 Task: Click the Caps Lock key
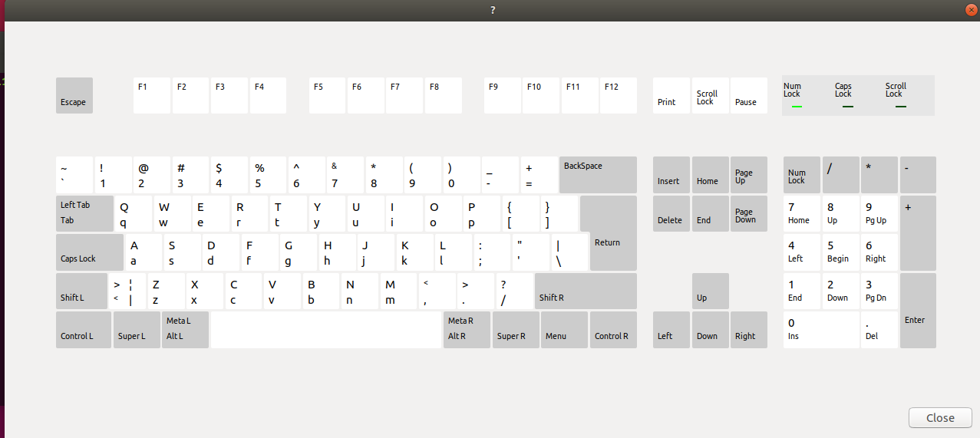(90, 252)
